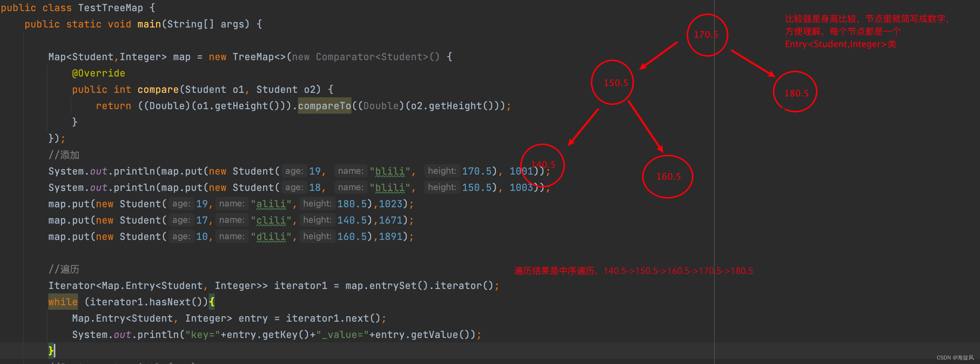This screenshot has height=364, width=980.
Task: Click the @Override annotation
Action: tap(98, 73)
